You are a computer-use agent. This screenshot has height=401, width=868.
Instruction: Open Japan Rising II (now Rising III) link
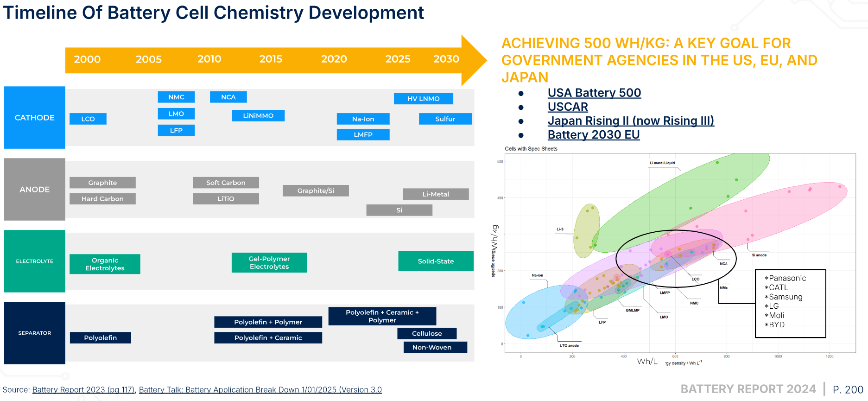[630, 121]
